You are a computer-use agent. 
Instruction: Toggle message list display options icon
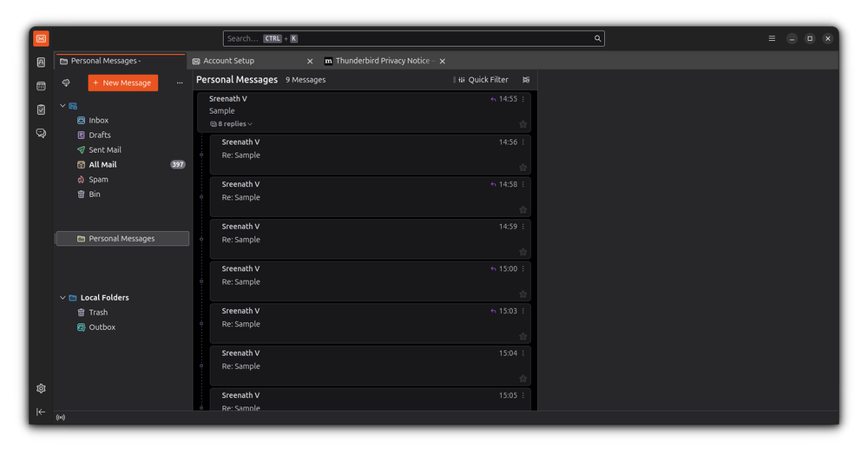(x=526, y=80)
